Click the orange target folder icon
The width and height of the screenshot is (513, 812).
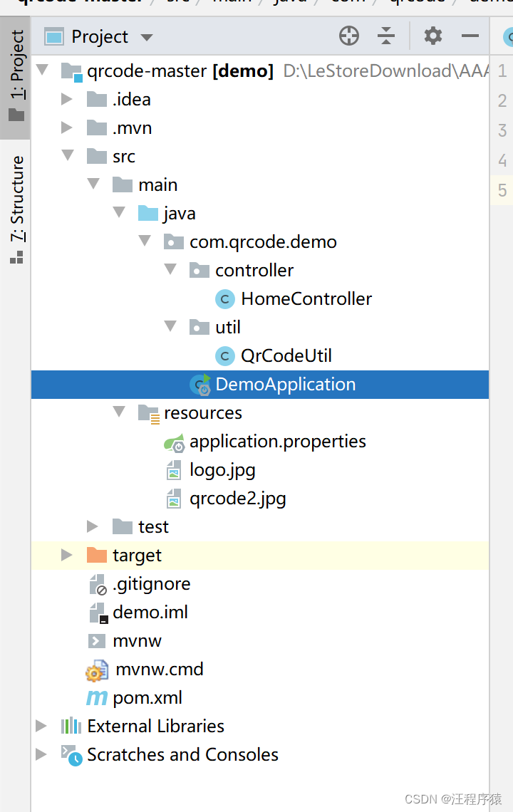click(97, 555)
